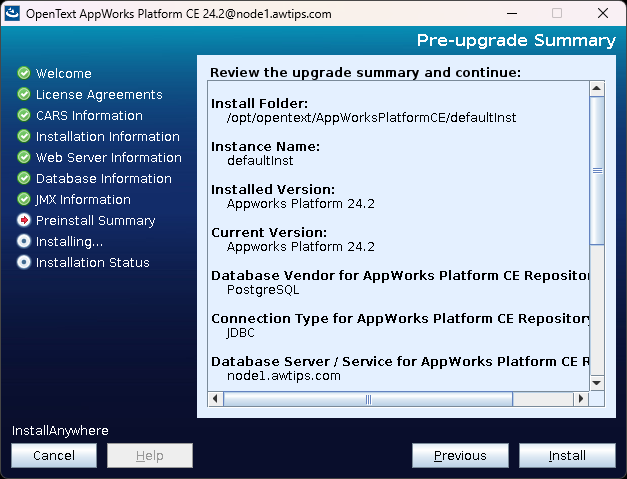Click the pending icon beside Installation Status
627x479 pixels.
click(24, 263)
